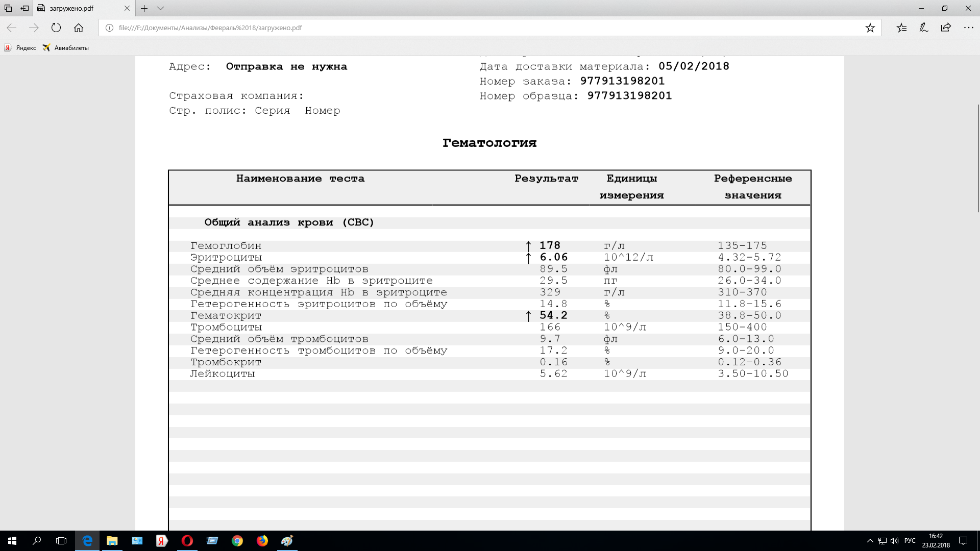Click the address bar file path
The image size is (980, 551).
click(x=210, y=28)
